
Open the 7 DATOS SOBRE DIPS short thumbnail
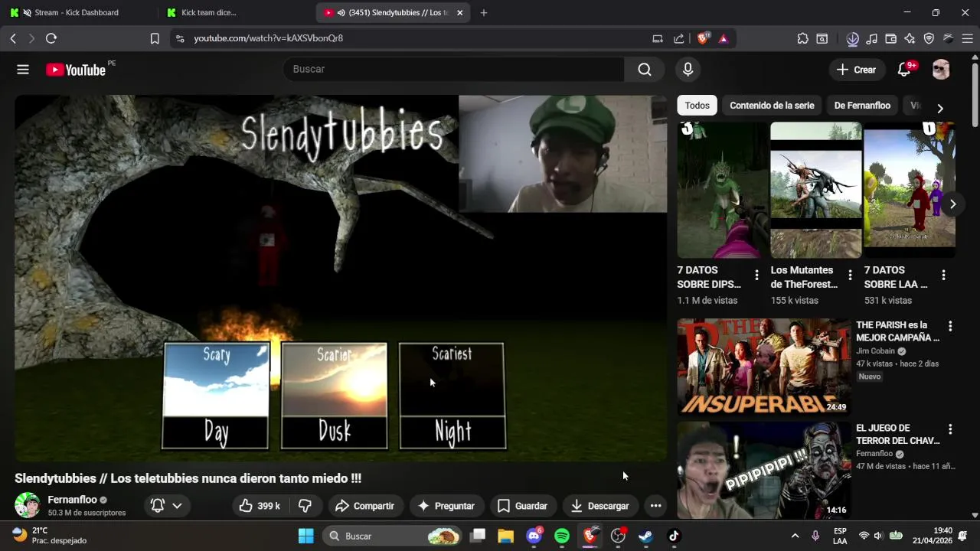tap(722, 191)
